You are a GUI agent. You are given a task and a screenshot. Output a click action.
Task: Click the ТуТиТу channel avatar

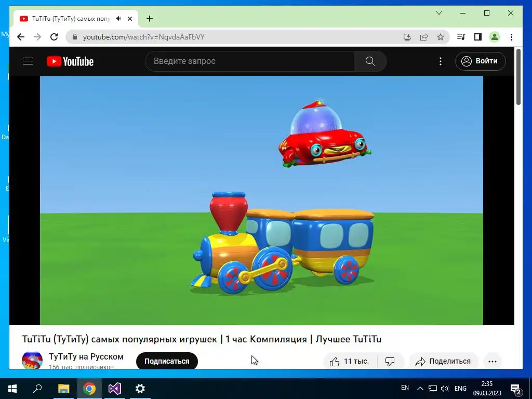point(32,361)
